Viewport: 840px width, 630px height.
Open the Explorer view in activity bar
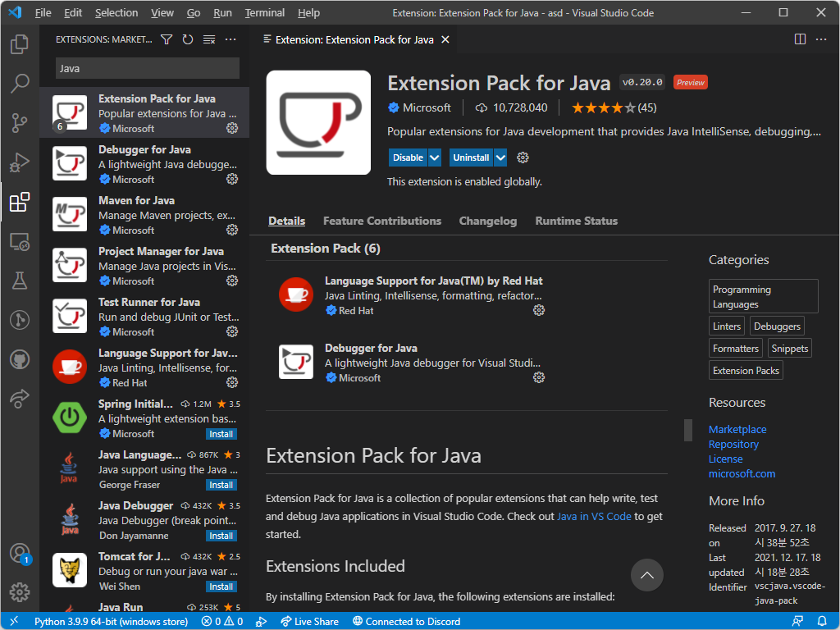(20, 44)
